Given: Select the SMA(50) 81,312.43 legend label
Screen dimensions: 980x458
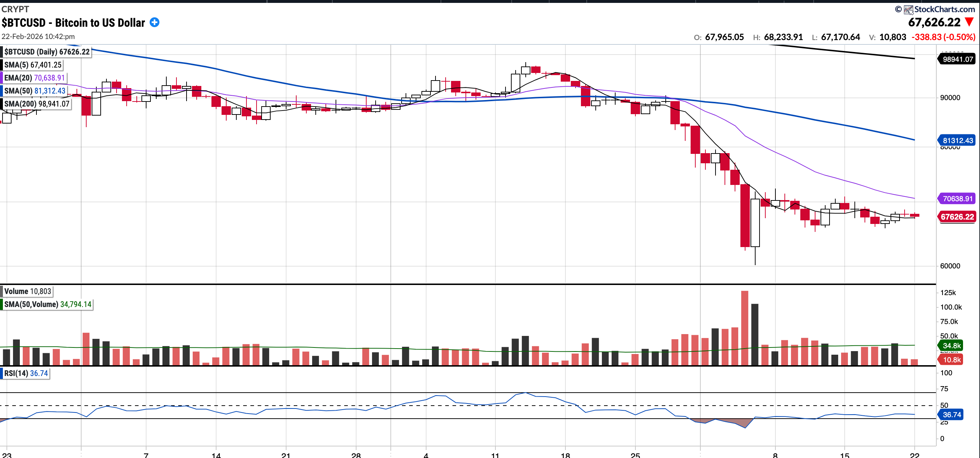Looking at the screenshot, I should click(35, 91).
